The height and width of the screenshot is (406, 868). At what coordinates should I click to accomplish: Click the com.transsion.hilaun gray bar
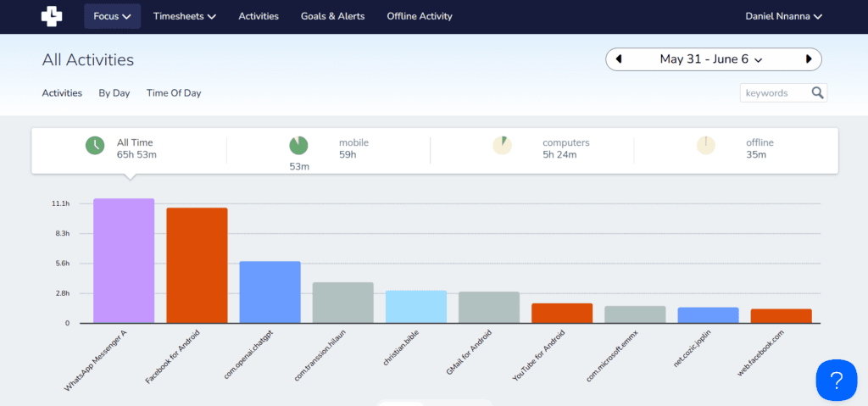point(343,303)
